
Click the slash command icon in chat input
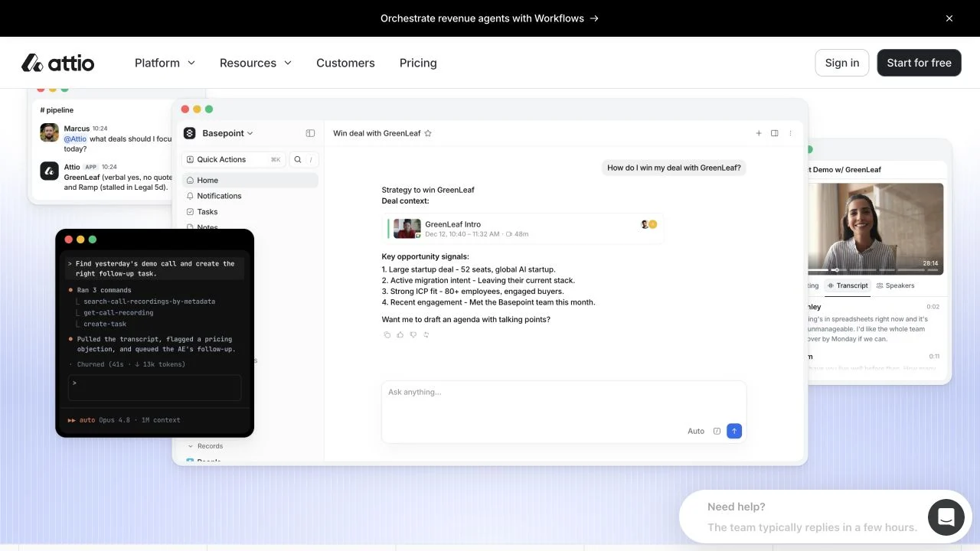click(717, 431)
